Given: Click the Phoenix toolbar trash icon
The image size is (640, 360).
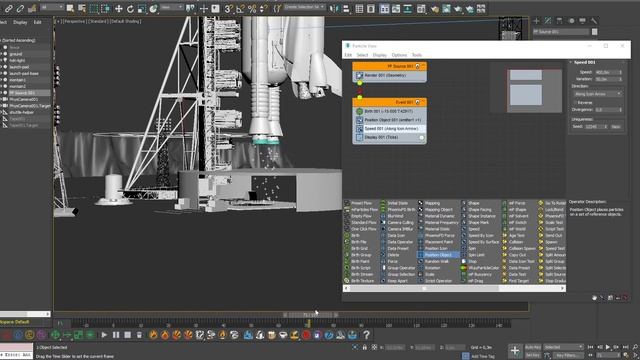Looking at the screenshot, I should coord(139,335).
